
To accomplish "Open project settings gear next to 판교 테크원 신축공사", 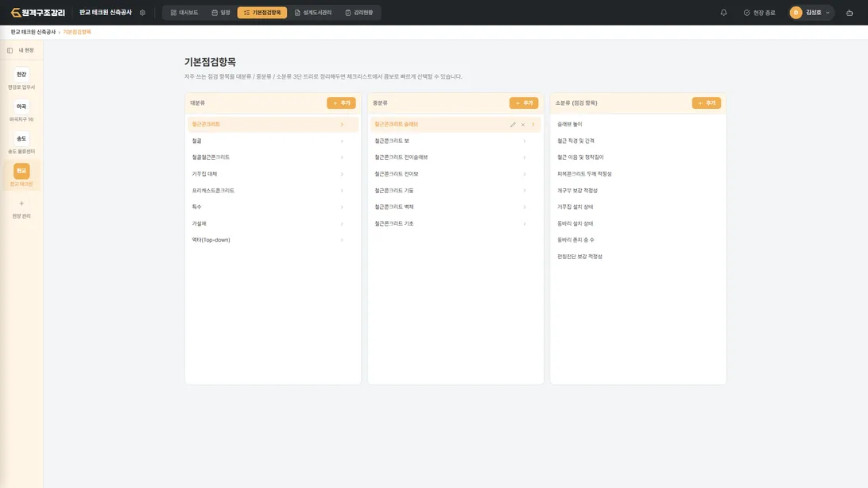I will coord(142,13).
